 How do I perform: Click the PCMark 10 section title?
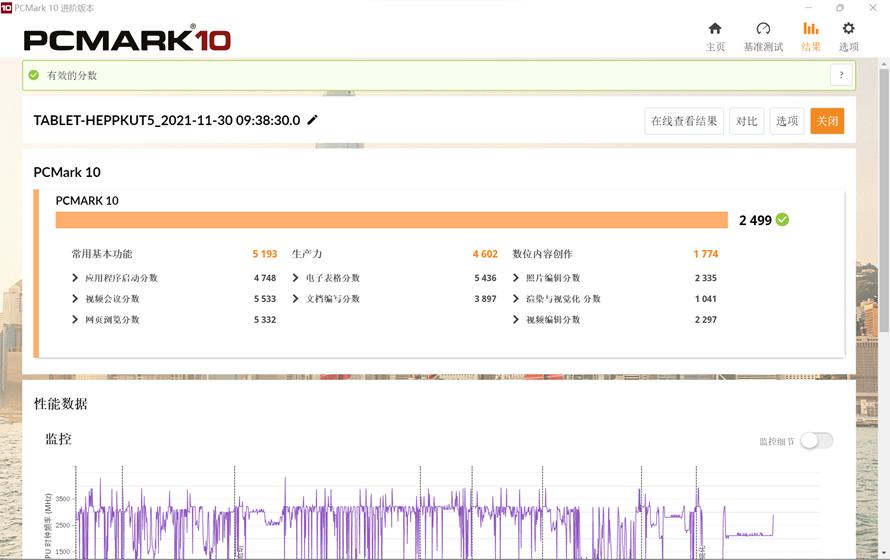67,172
